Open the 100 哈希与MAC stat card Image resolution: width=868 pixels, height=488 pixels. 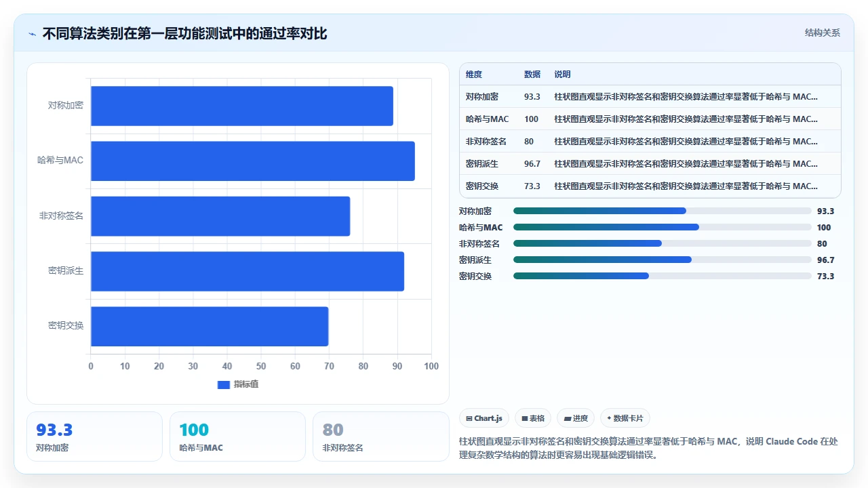237,436
